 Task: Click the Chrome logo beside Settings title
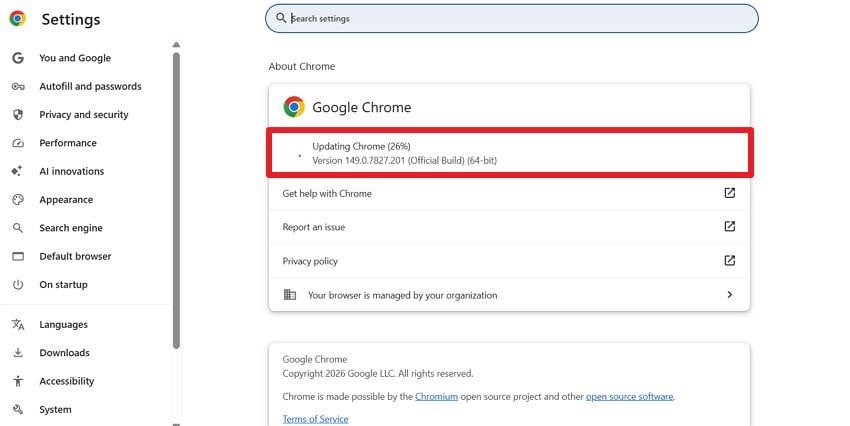coord(17,18)
